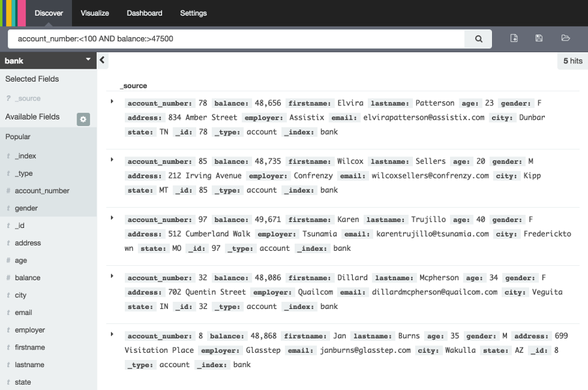This screenshot has height=390, width=588.
Task: Run the query using the magnifier search icon
Action: tap(478, 39)
